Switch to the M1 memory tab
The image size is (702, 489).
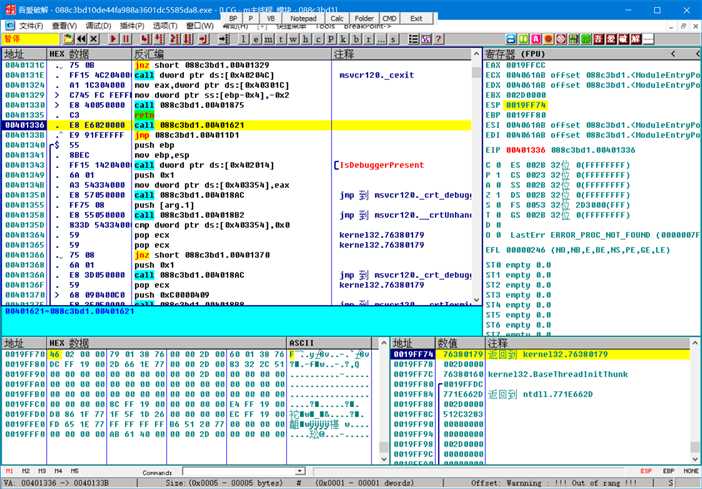coord(9,471)
